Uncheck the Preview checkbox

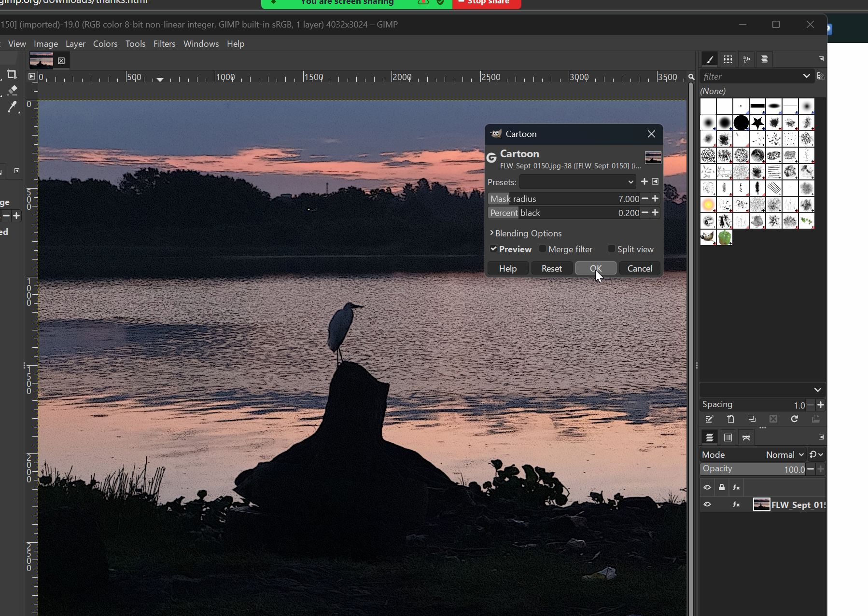[493, 249]
